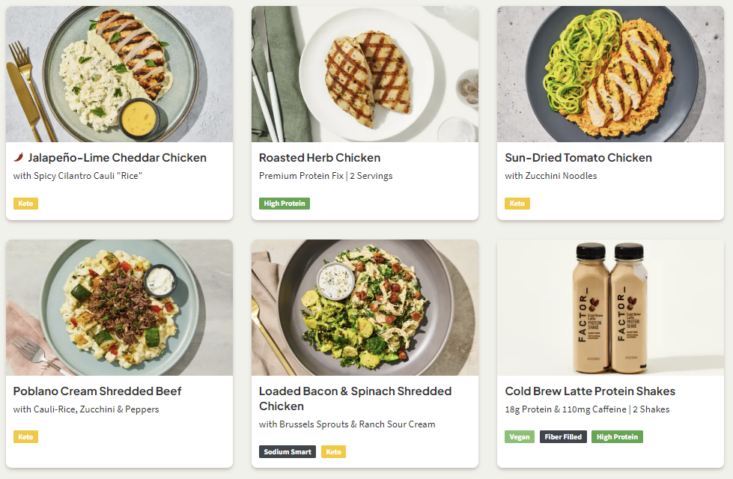
Task: Click Keto tag on Poblano Cream Shredded Beef
Action: (x=26, y=437)
